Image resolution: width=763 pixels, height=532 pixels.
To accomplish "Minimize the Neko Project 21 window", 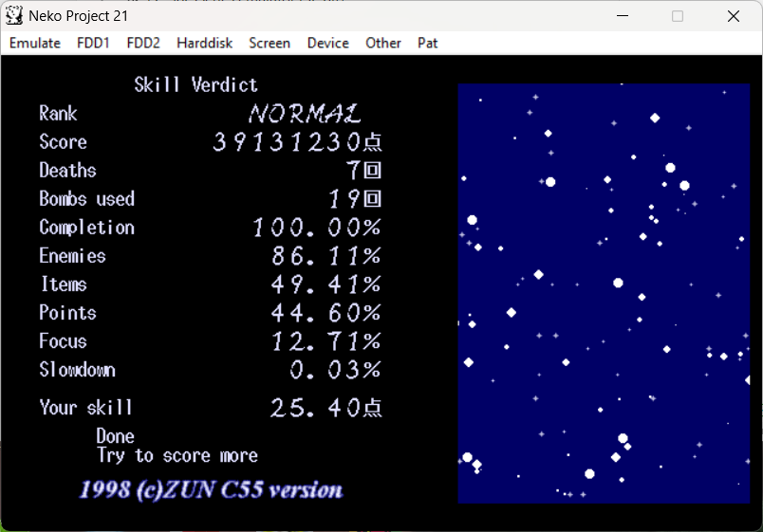I will [x=623, y=16].
